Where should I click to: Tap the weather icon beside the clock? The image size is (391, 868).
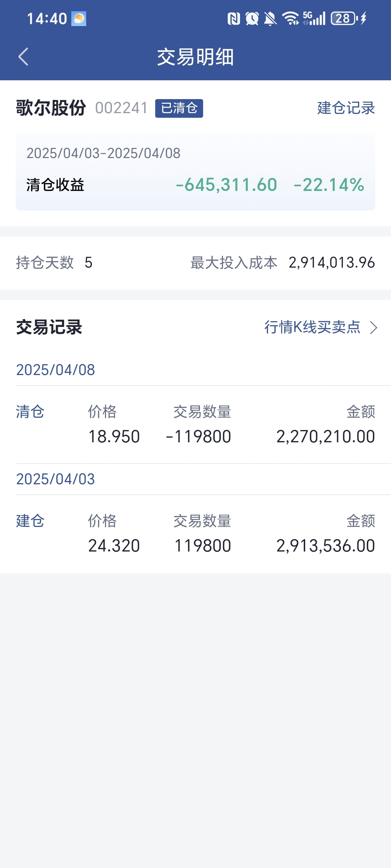click(x=79, y=19)
